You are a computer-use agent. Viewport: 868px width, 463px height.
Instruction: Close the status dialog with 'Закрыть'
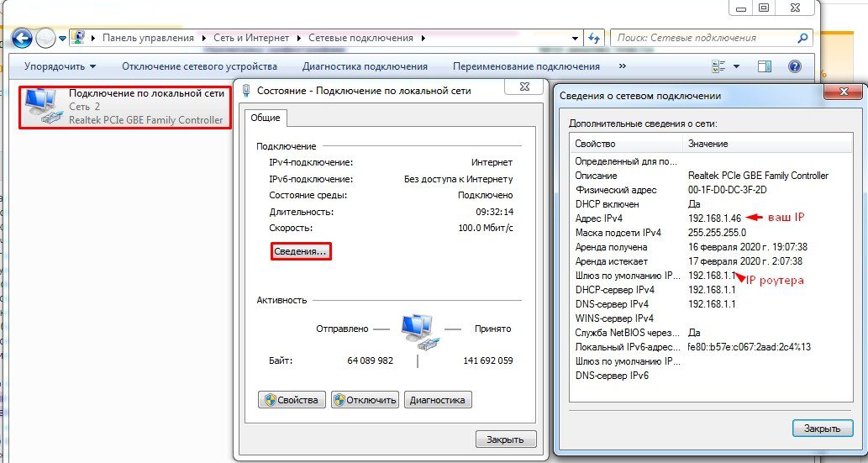pos(505,439)
